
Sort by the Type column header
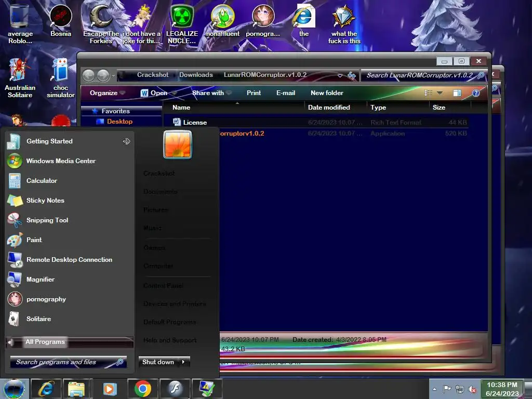(x=398, y=108)
